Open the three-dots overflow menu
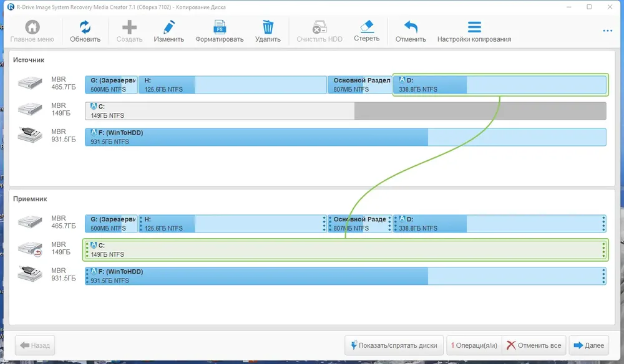This screenshot has width=624, height=364. tap(607, 31)
